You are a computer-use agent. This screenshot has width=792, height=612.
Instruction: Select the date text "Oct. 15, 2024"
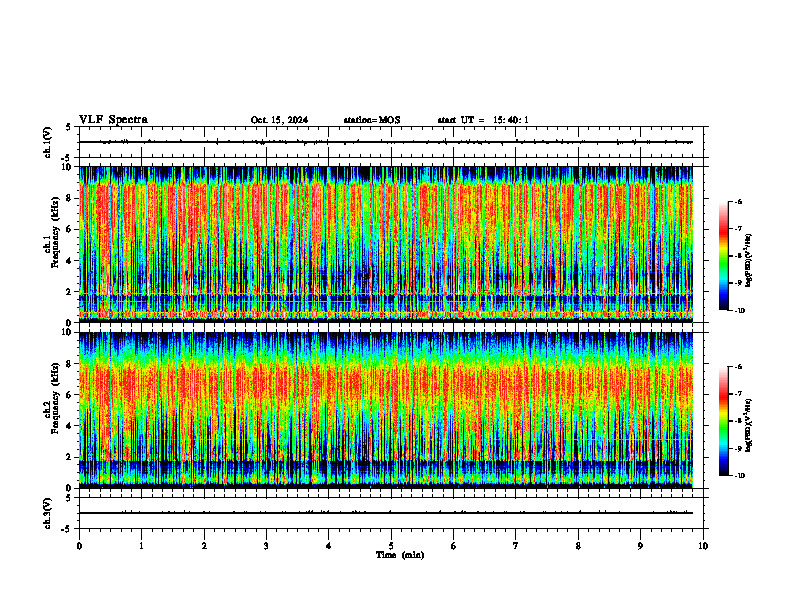point(279,120)
